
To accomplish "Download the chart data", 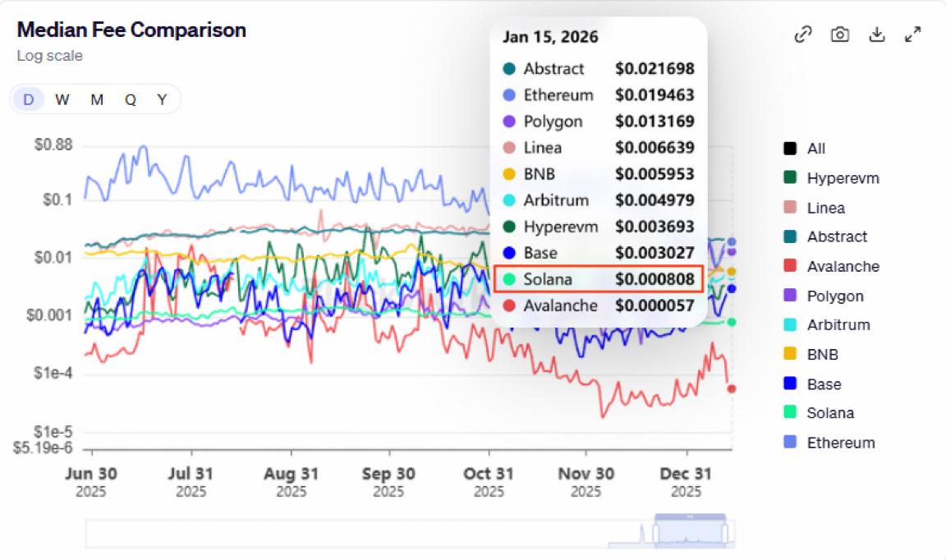I will coord(876,34).
